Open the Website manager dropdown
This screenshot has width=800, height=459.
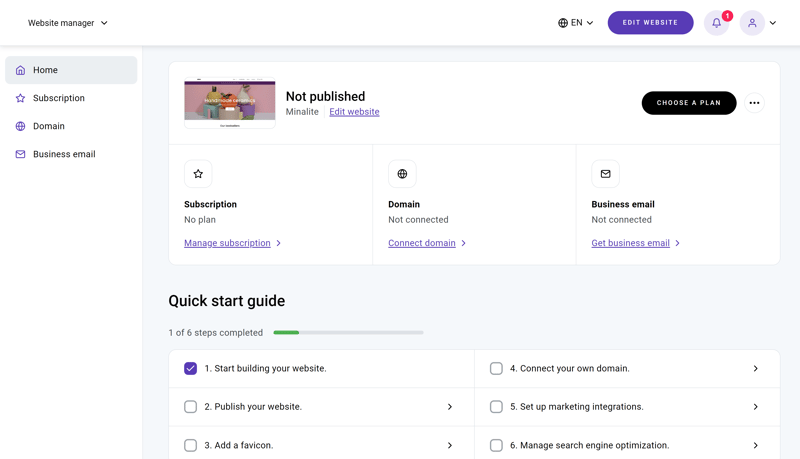(67, 23)
